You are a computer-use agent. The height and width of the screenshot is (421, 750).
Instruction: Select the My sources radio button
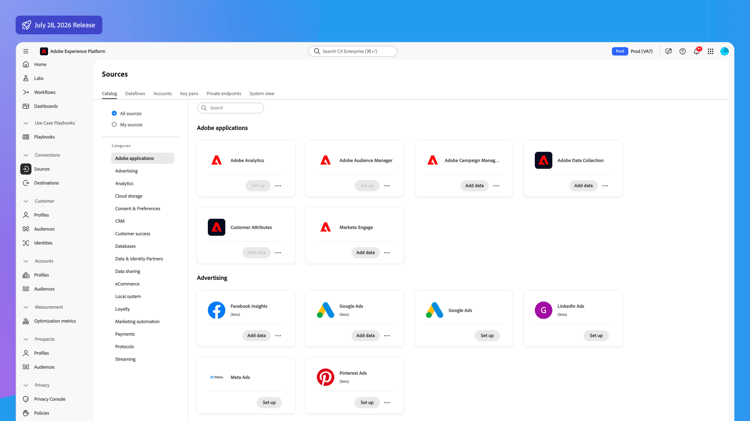tap(114, 124)
